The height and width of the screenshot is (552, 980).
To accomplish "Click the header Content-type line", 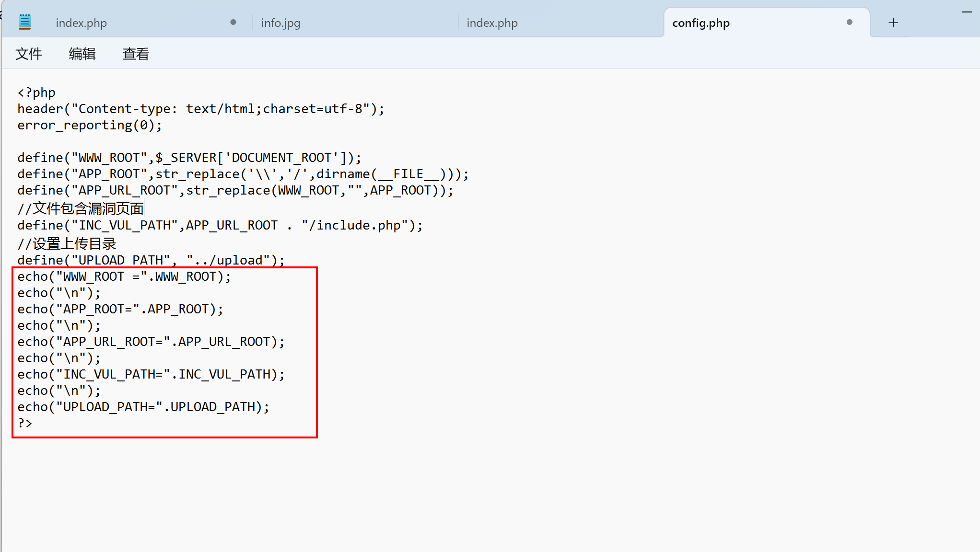I will (201, 109).
